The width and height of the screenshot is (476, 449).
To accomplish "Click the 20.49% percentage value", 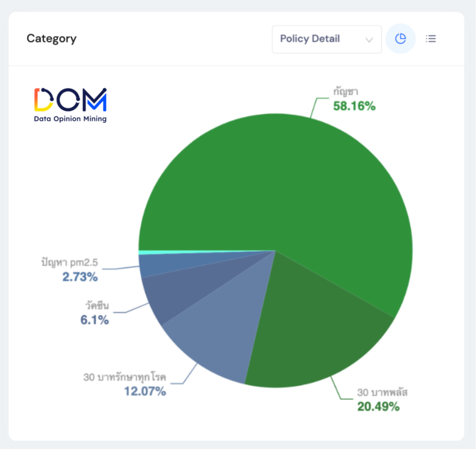I will pyautogui.click(x=378, y=407).
